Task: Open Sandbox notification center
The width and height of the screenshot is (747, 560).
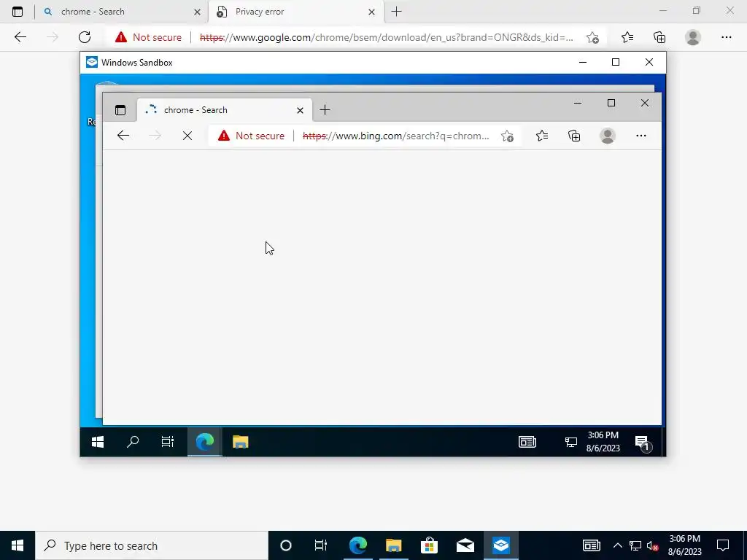Action: [643, 443]
